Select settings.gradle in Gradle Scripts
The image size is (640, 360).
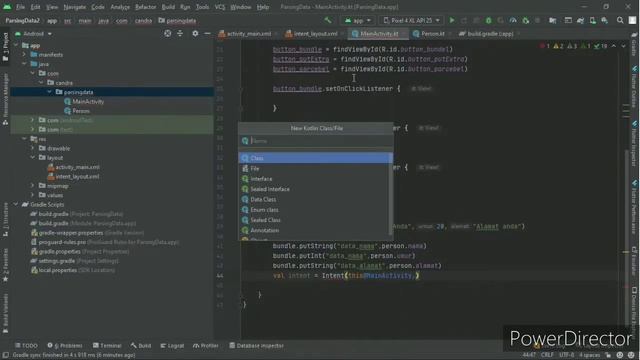tap(56, 261)
